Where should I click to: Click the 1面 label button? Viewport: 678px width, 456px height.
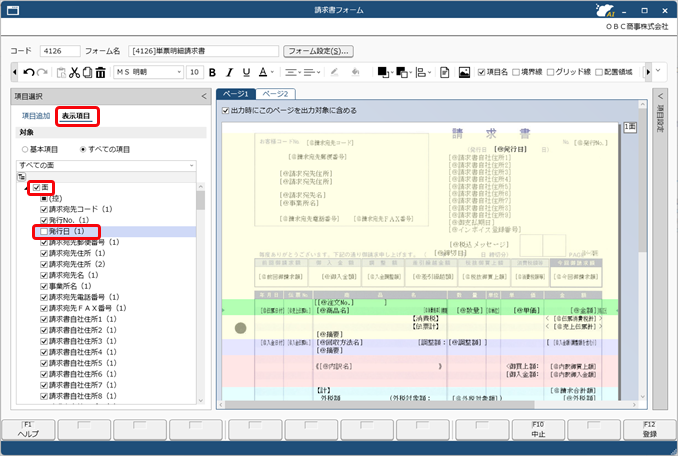(x=630, y=127)
